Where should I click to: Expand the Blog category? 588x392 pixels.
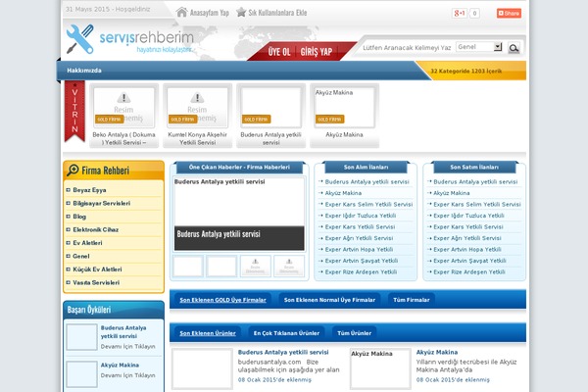[79, 217]
